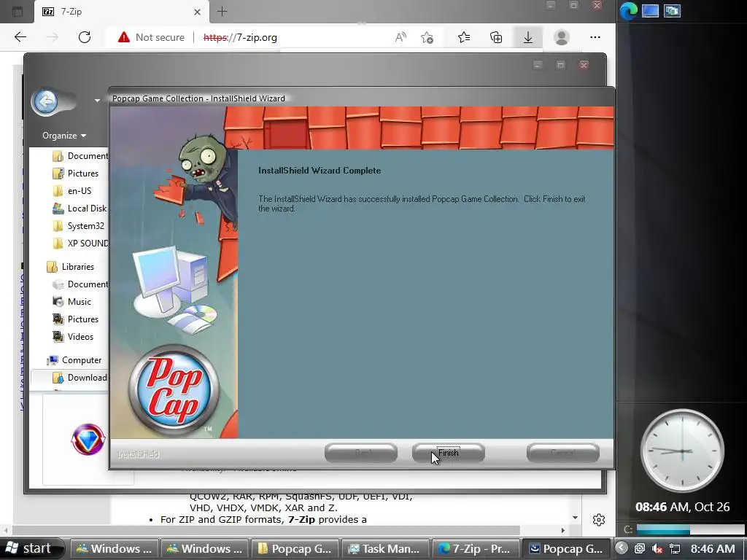Click the analog clock gadget

pos(682,451)
